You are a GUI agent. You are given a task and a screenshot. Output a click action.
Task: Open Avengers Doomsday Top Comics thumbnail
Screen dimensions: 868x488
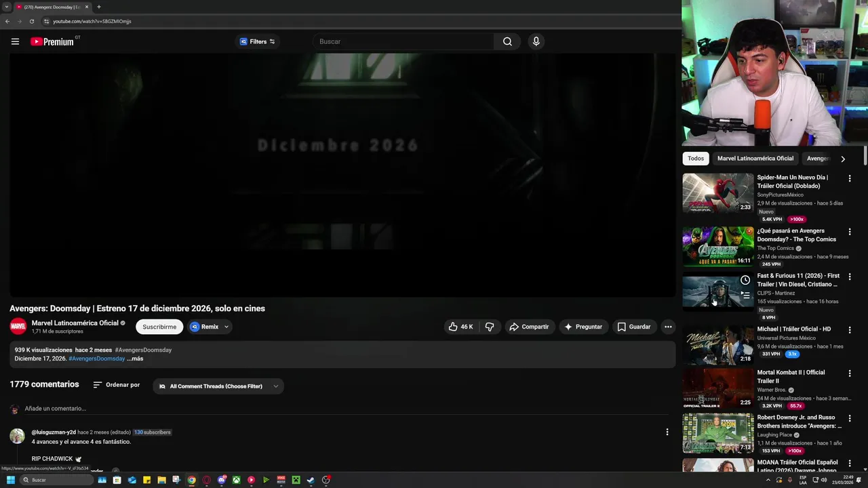(718, 247)
